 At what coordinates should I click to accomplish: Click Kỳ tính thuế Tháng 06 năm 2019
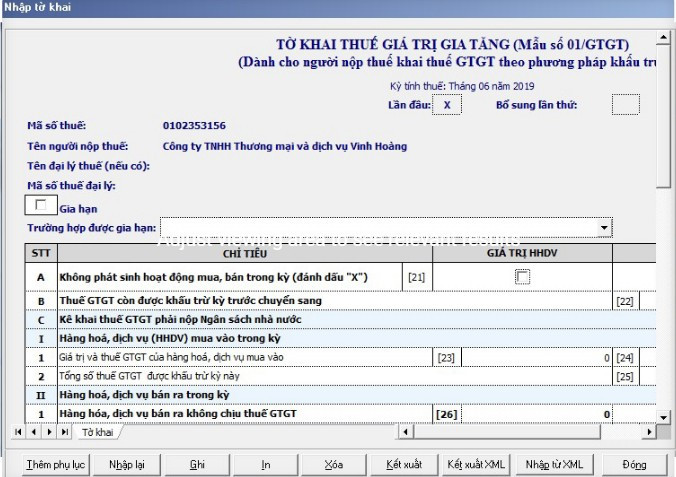pos(462,86)
